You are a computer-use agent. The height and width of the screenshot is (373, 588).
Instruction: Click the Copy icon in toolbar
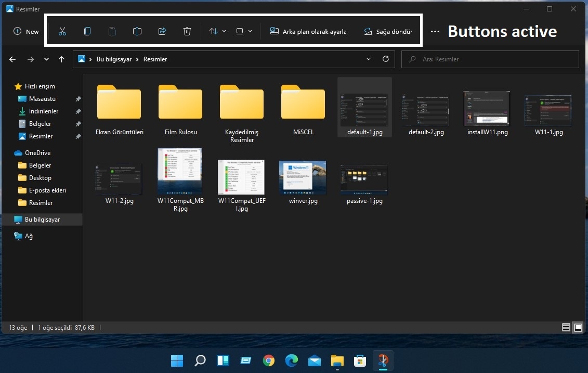pos(87,31)
